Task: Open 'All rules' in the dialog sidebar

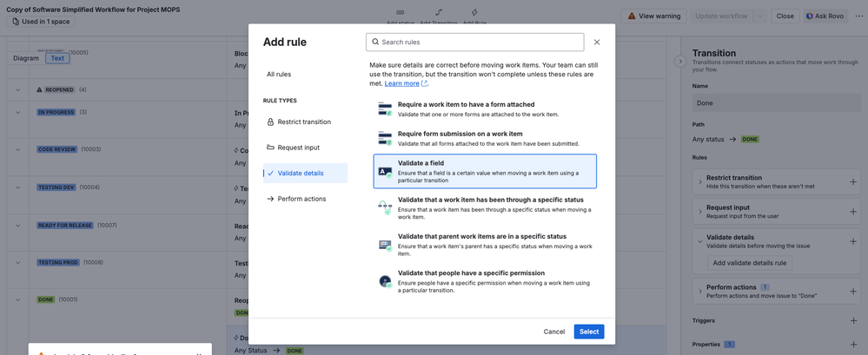Action: tap(278, 74)
